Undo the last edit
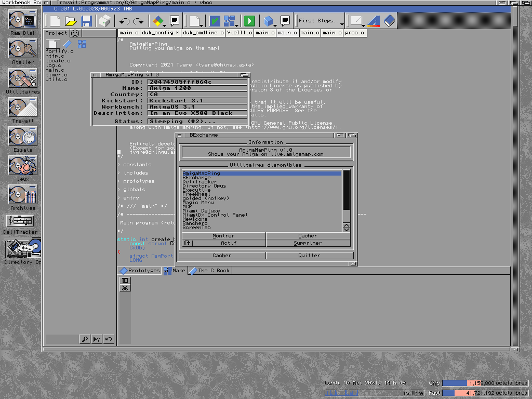The height and width of the screenshot is (399, 532). pos(124,21)
